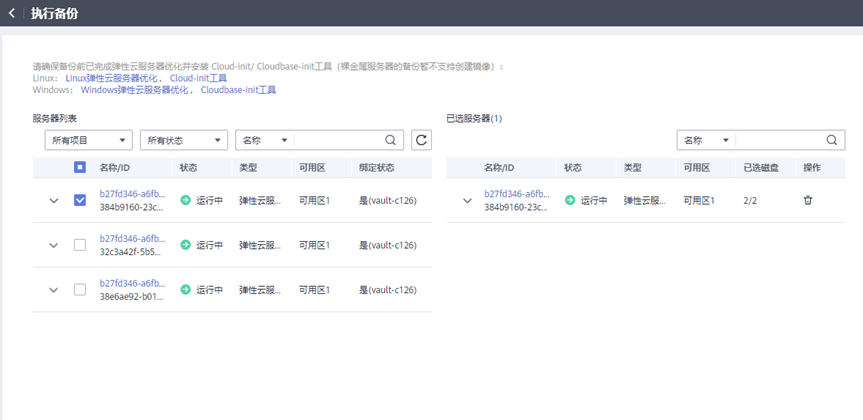Toggle the select-all header checkbox
Image resolution: width=863 pixels, height=420 pixels.
click(80, 167)
